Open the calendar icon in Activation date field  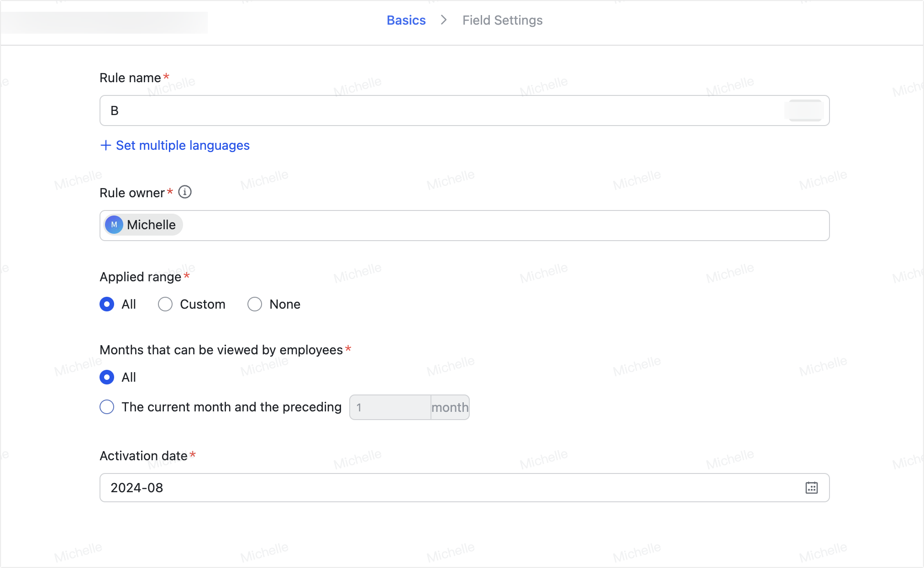[811, 488]
